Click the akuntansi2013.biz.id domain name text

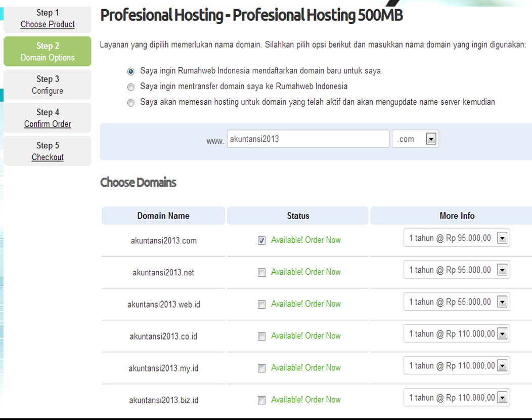click(163, 400)
